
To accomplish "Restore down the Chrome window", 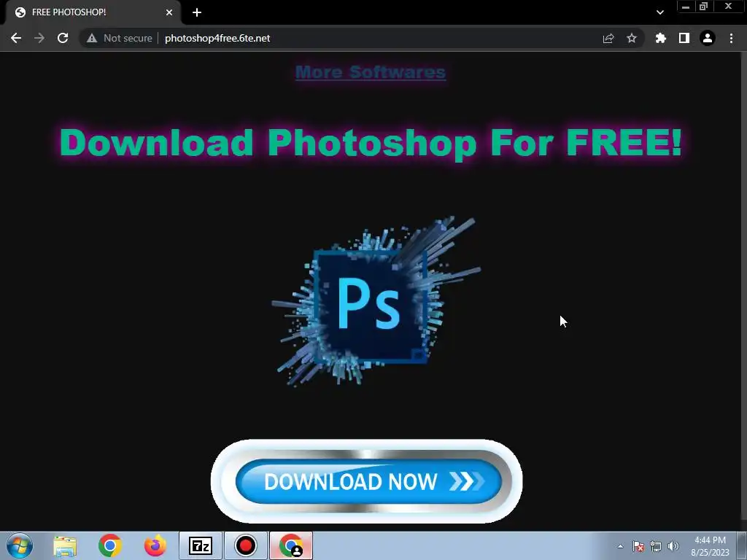I will pos(703,7).
